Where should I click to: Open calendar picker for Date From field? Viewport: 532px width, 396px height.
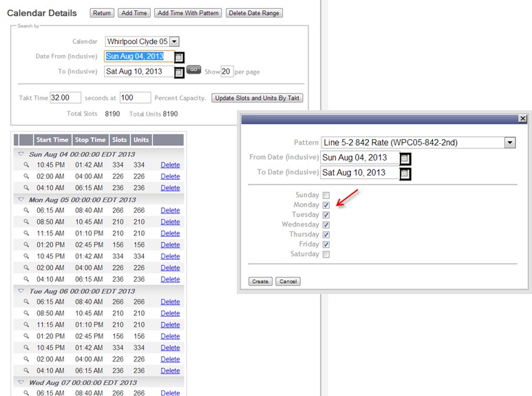[179, 57]
